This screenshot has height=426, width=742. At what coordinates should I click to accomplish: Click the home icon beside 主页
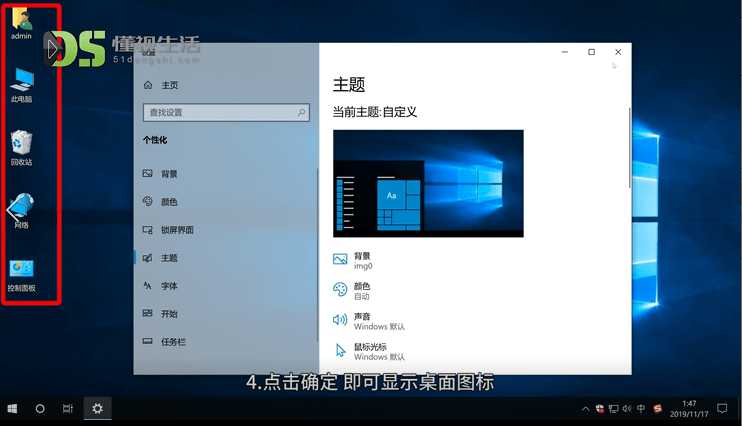coord(148,85)
